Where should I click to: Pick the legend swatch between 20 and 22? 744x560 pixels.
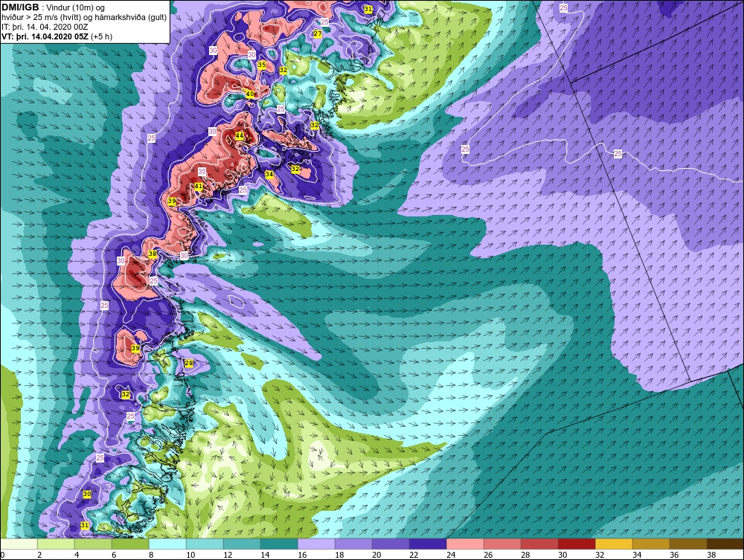point(391,544)
